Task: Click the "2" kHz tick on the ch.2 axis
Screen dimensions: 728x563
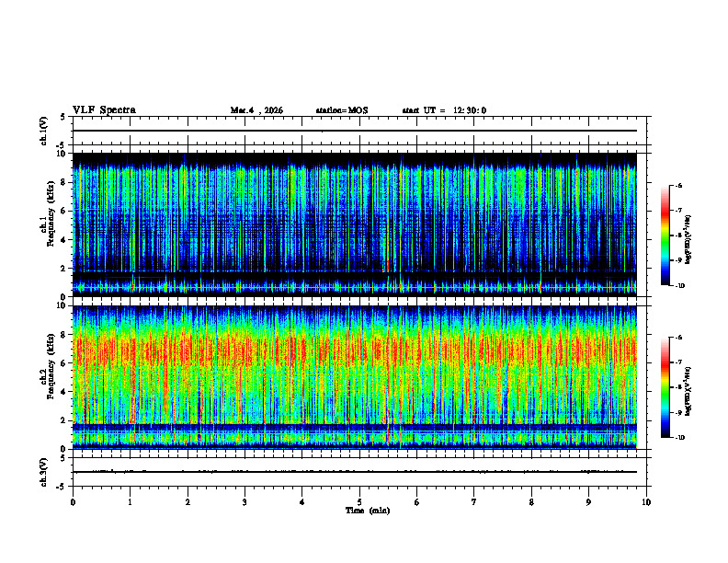Action: point(64,420)
